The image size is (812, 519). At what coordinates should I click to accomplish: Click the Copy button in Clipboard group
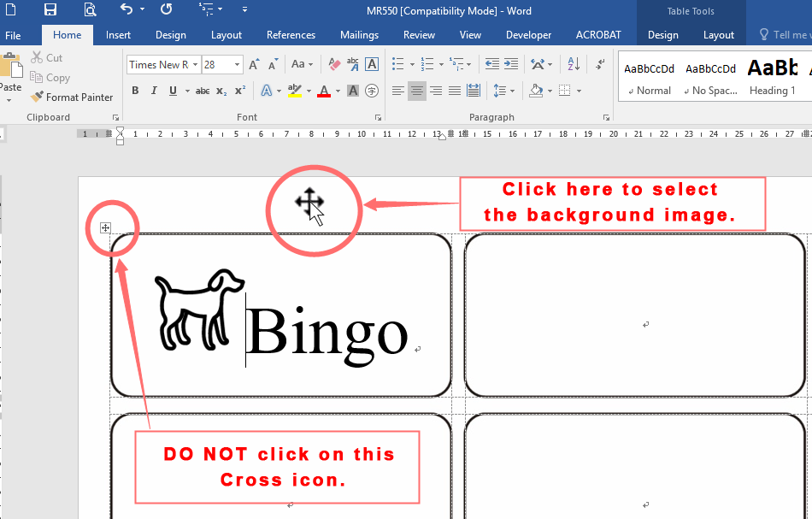pos(50,77)
